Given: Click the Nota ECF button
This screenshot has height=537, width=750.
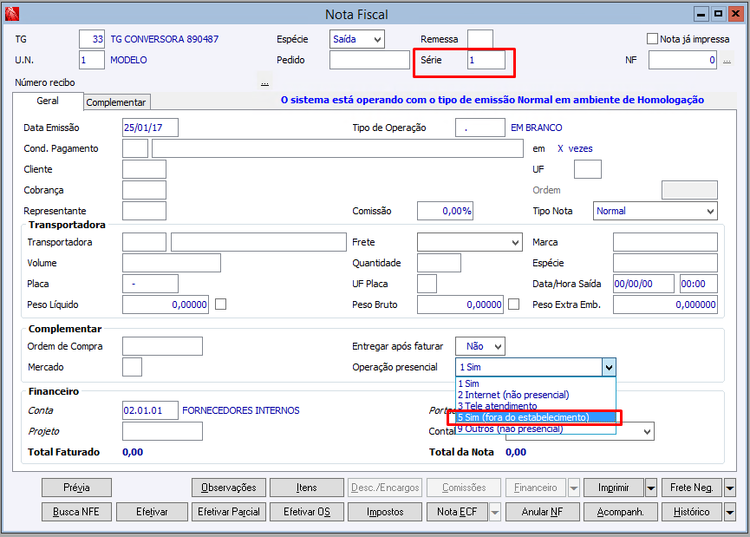Looking at the screenshot, I should pos(457,512).
